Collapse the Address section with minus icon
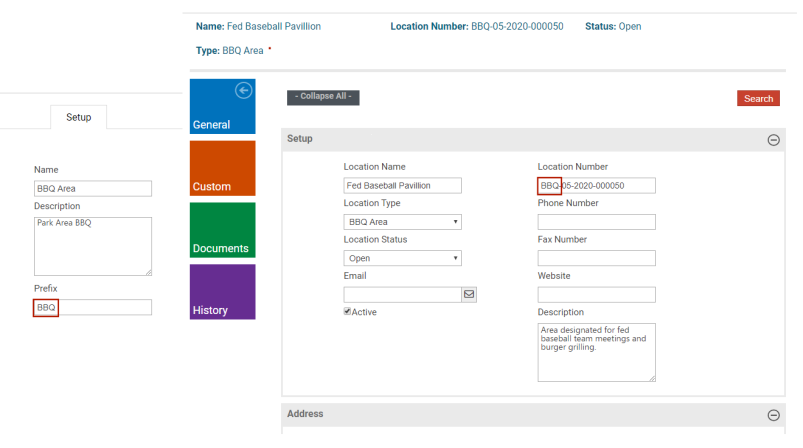Image resolution: width=803 pixels, height=448 pixels. tap(773, 415)
